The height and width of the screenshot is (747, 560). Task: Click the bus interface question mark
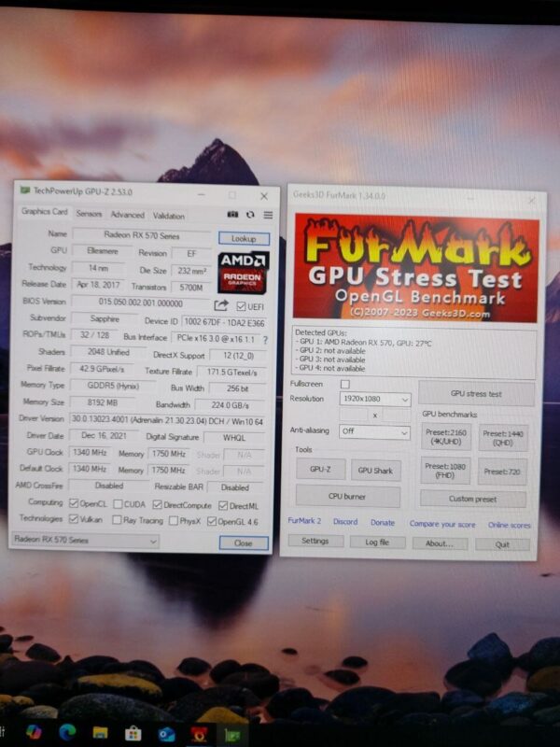[265, 340]
